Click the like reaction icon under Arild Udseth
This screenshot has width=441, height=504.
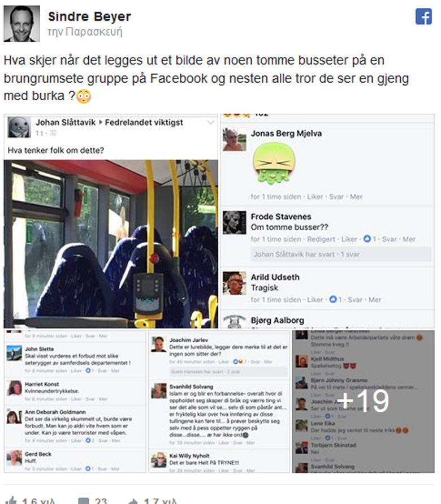point(333,300)
